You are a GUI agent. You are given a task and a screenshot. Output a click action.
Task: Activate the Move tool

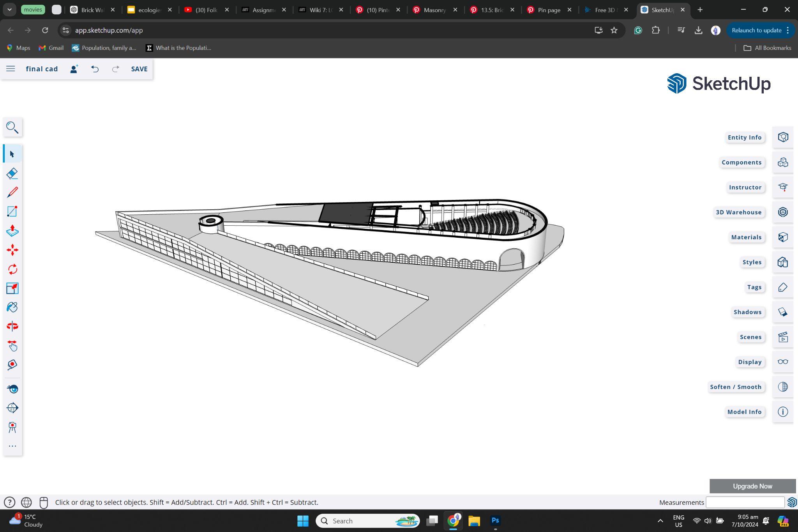12,250
